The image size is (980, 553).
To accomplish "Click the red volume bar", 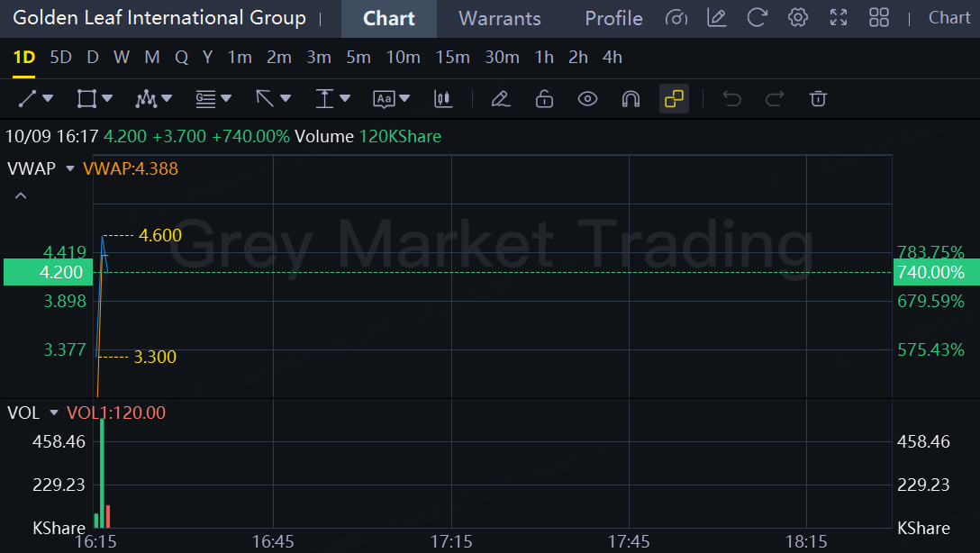I will 108,517.
